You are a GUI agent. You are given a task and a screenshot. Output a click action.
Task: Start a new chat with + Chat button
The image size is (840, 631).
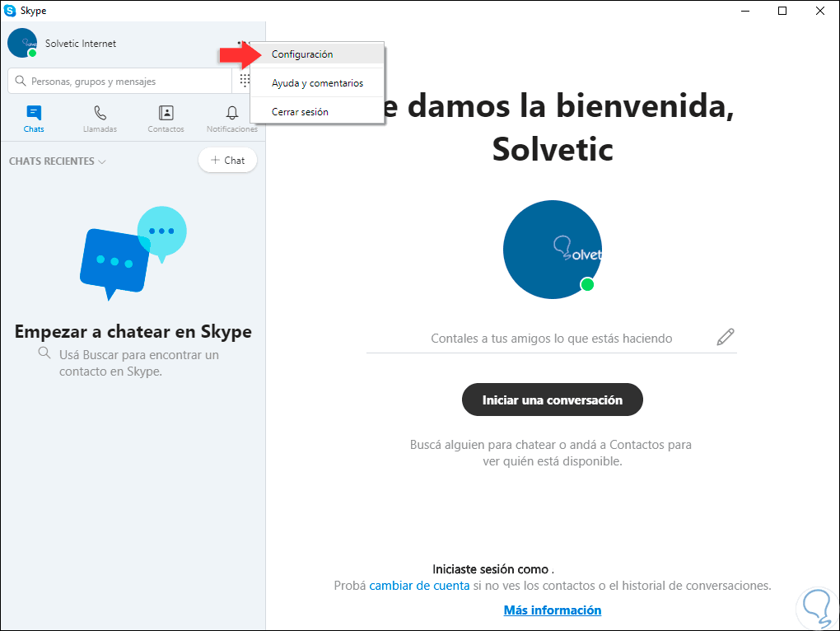tap(227, 160)
